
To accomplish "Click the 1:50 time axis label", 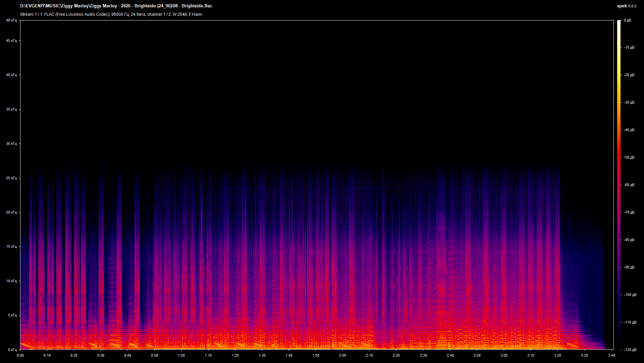I will tap(316, 356).
